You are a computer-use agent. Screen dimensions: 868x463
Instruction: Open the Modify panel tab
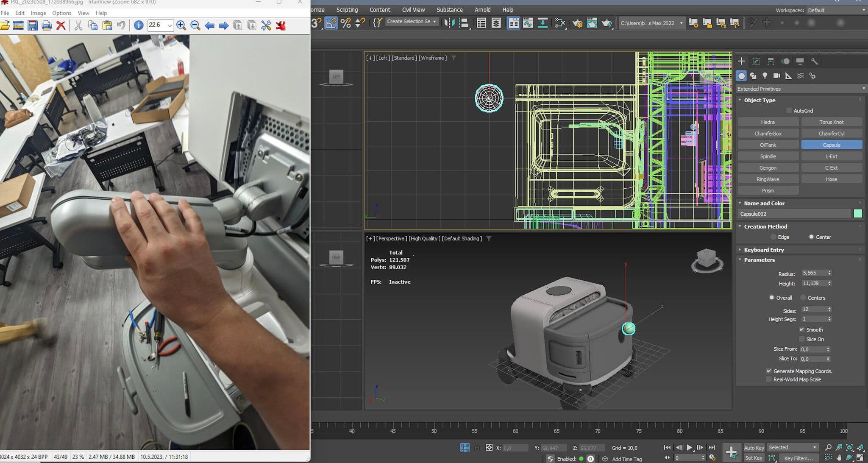(756, 61)
